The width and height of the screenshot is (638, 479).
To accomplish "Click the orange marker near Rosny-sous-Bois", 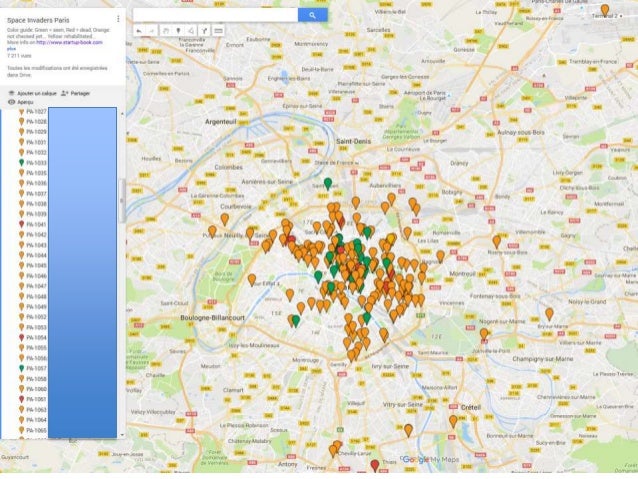I will (x=496, y=241).
